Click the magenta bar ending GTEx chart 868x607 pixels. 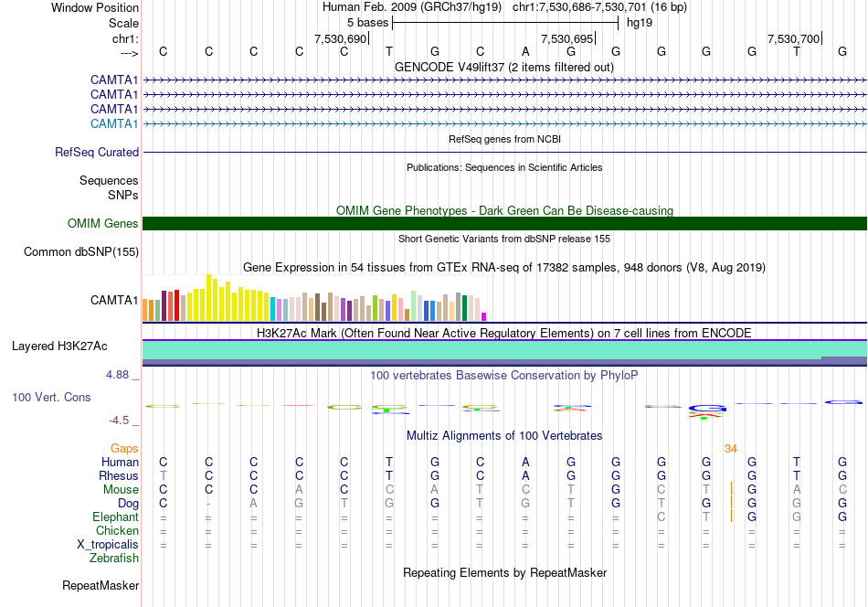(x=484, y=317)
